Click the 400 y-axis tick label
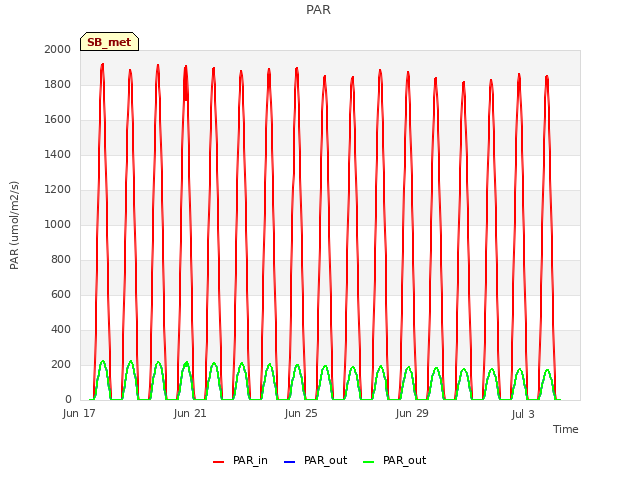 pyautogui.click(x=61, y=330)
